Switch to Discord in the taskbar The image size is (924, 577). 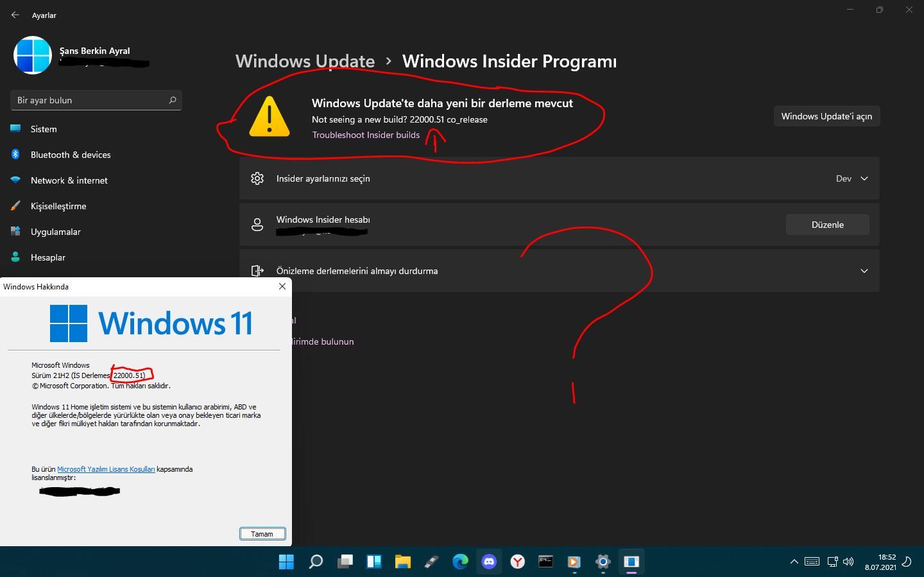489,562
